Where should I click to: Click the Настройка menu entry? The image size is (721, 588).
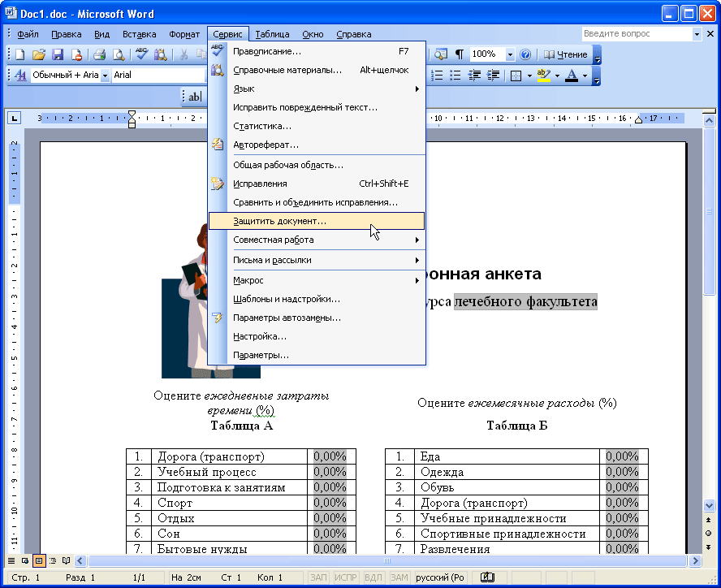tap(317, 336)
